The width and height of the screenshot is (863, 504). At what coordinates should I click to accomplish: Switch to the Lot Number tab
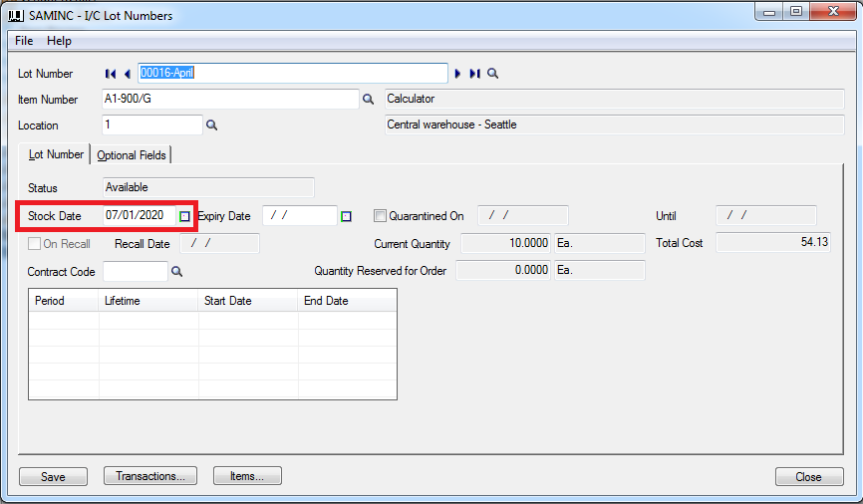click(56, 154)
